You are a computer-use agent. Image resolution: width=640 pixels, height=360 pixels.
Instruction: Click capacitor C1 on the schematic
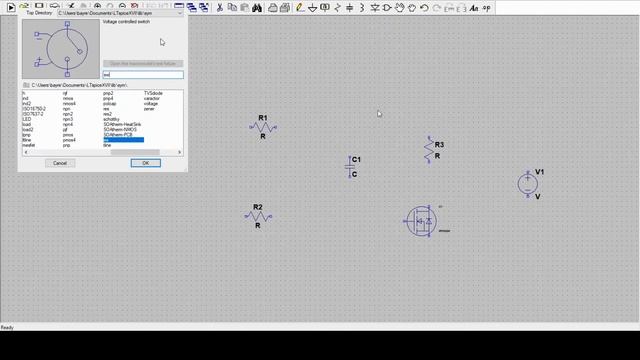(x=349, y=167)
